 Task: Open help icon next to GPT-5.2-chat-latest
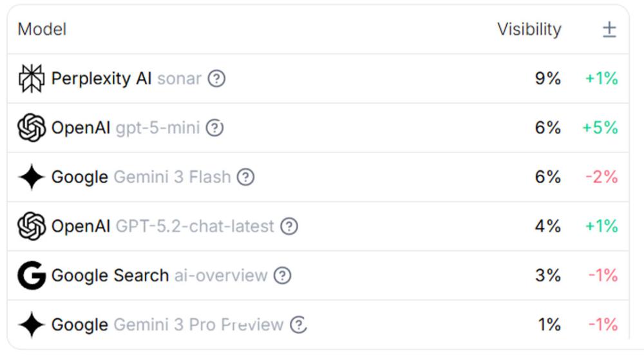[289, 226]
